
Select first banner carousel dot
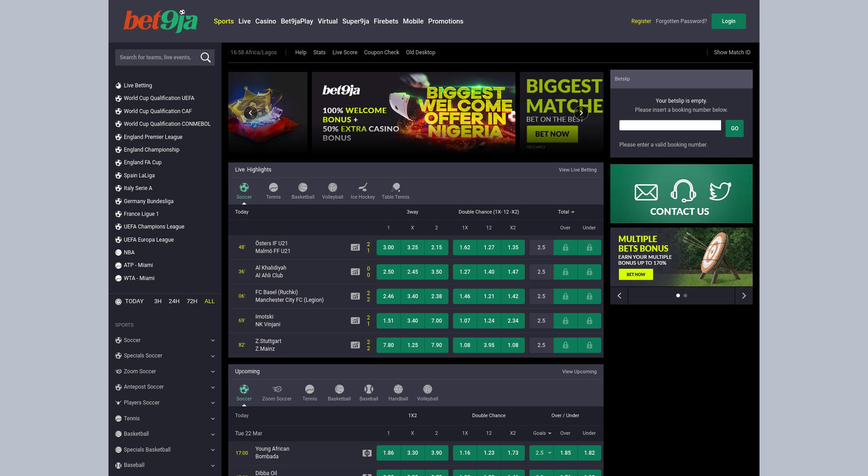tap(678, 295)
